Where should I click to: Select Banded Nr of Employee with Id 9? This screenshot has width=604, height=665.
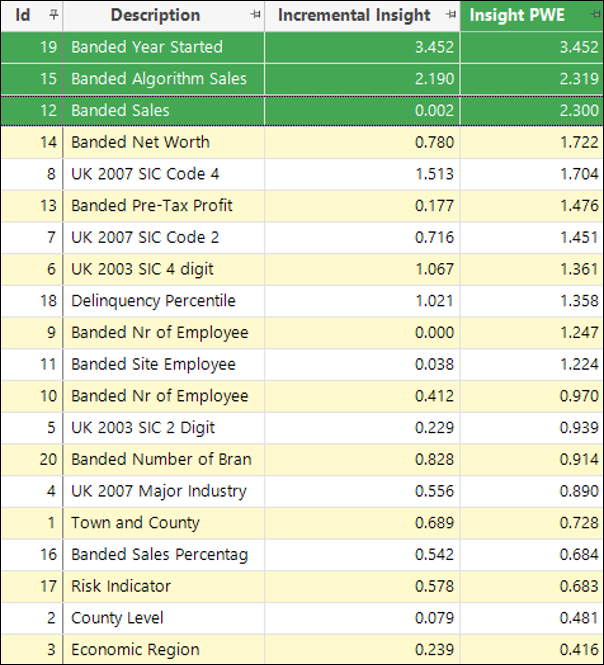tap(302, 332)
